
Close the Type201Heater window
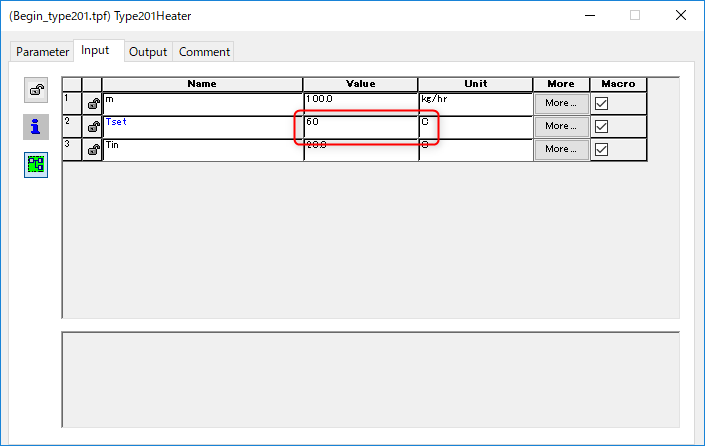[680, 15]
